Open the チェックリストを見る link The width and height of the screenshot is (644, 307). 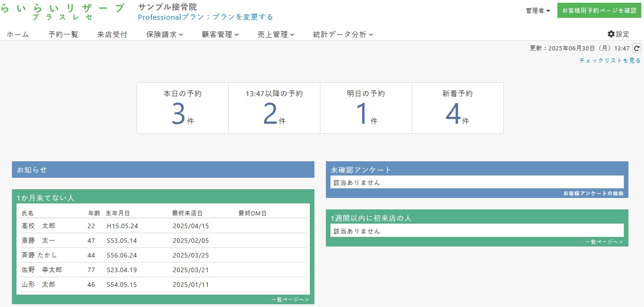[x=610, y=60]
